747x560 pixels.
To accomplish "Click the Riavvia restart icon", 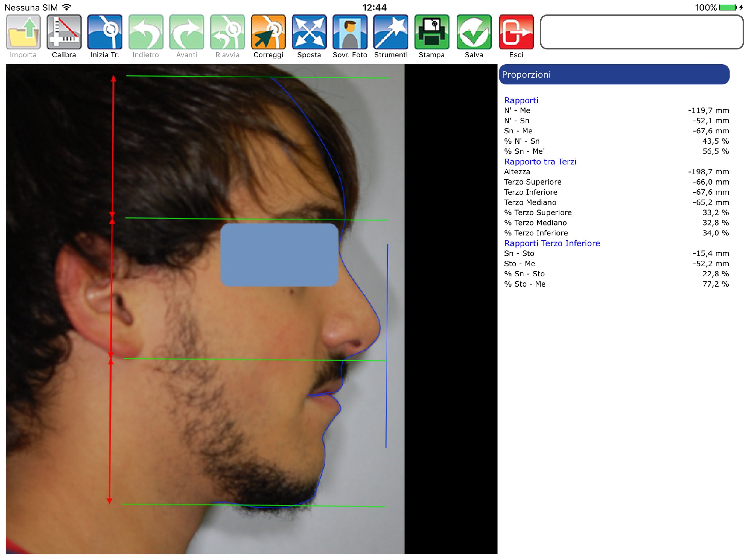I will [227, 33].
